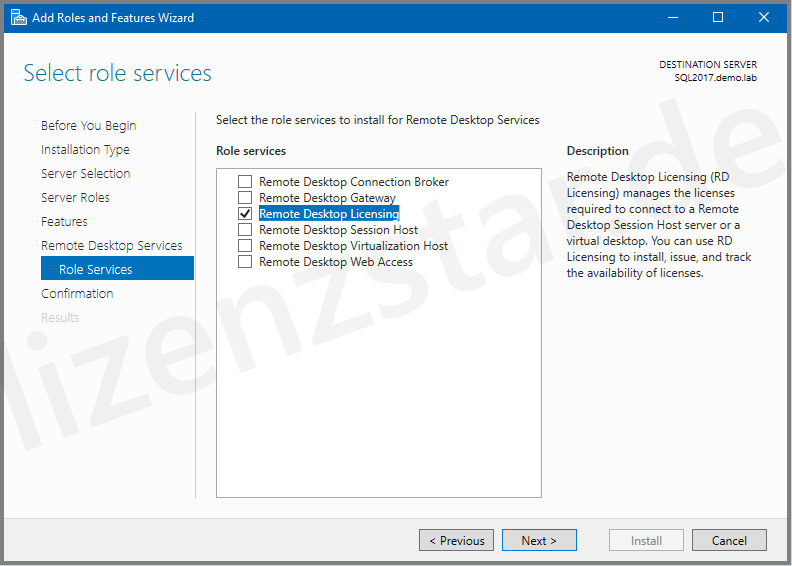Screen dimensions: 792x566
Task: Jump to the Confirmation page
Action: tap(77, 294)
